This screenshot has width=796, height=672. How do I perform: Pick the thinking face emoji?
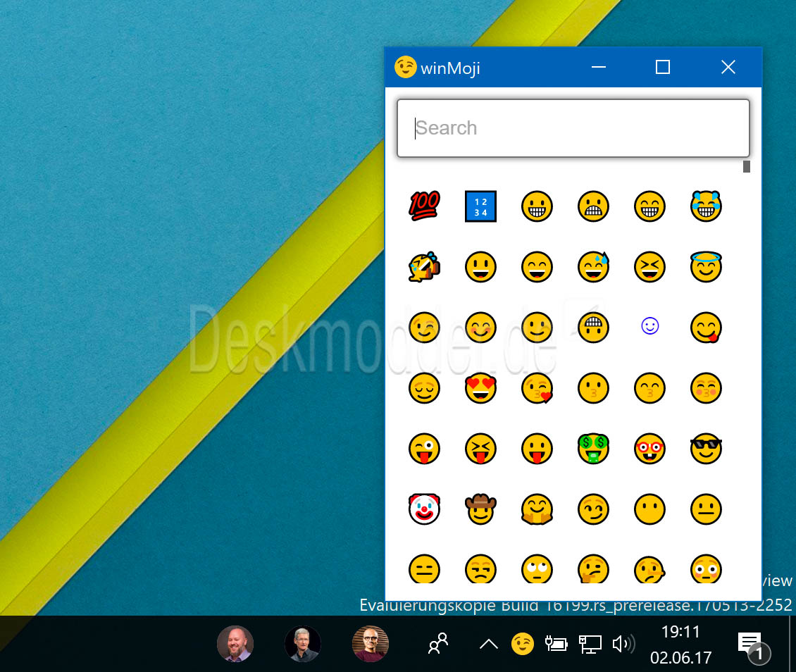pyautogui.click(x=593, y=568)
